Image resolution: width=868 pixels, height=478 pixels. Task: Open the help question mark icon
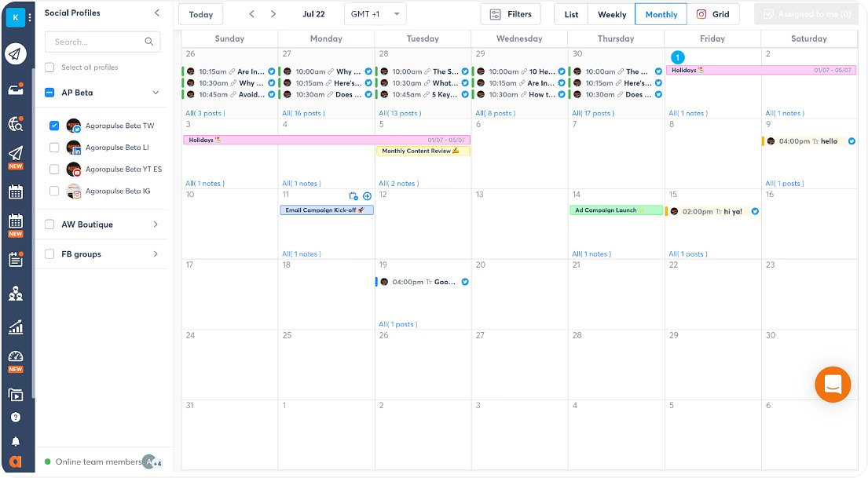[x=15, y=418]
